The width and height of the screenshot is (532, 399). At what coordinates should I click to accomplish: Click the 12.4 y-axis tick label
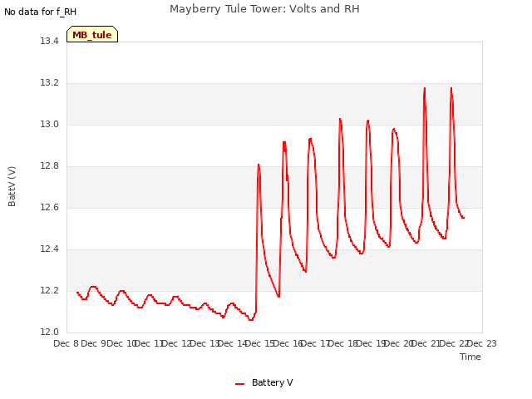click(x=49, y=249)
